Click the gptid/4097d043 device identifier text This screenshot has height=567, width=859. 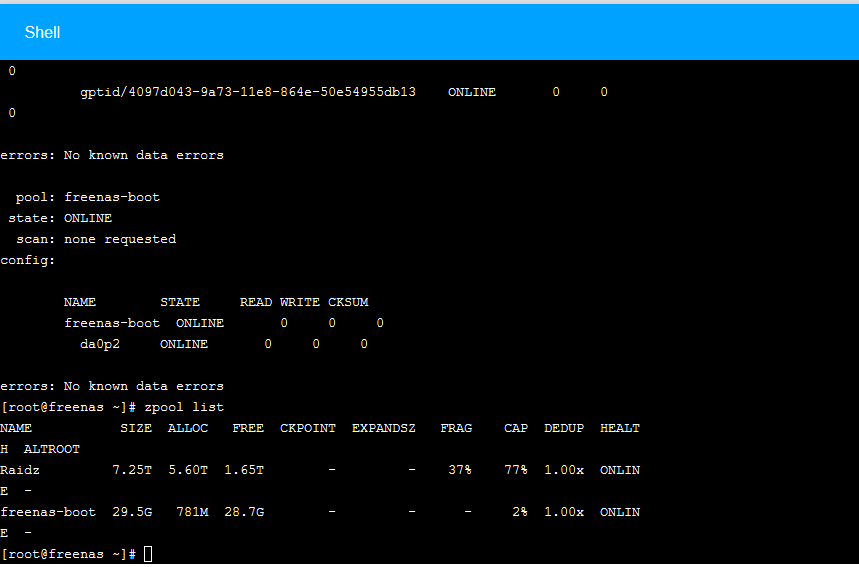(248, 92)
